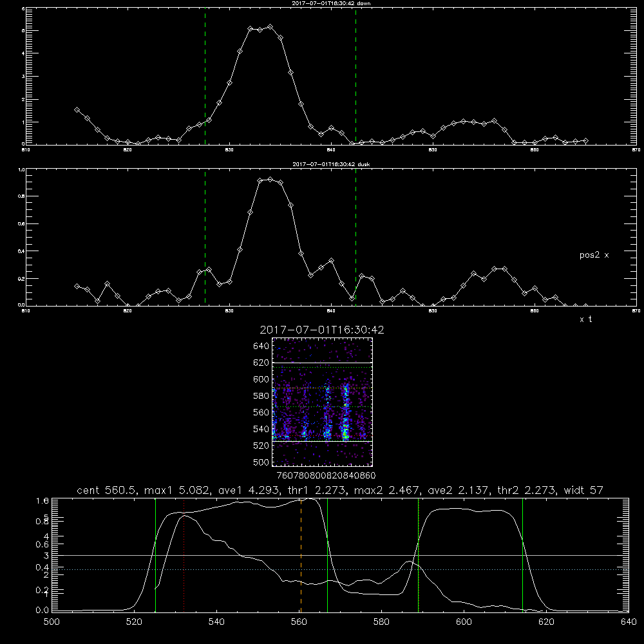The width and height of the screenshot is (644, 644).
Task: Click the green dashed line near 828 in dawn plot
Action: [205, 76]
